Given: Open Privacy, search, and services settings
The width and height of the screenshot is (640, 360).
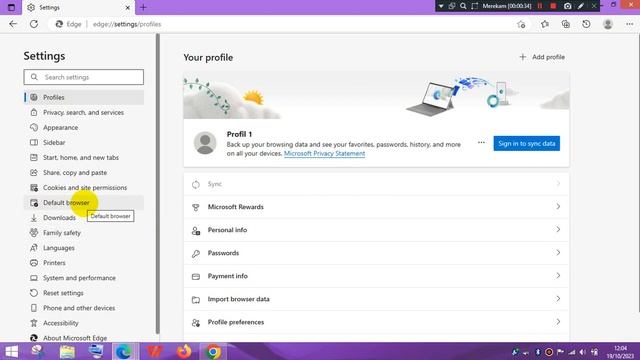Looking at the screenshot, I should tap(84, 112).
